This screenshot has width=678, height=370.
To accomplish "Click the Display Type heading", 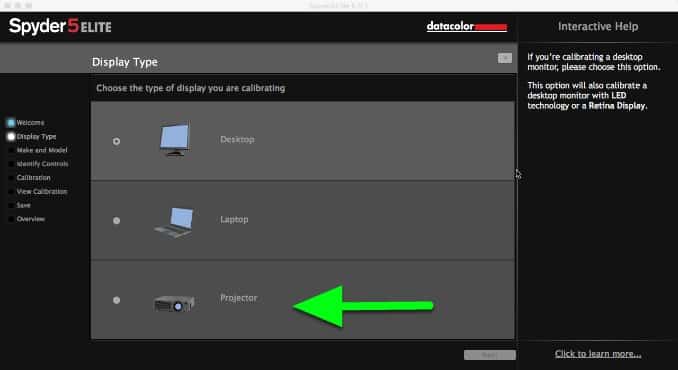I will pos(125,62).
